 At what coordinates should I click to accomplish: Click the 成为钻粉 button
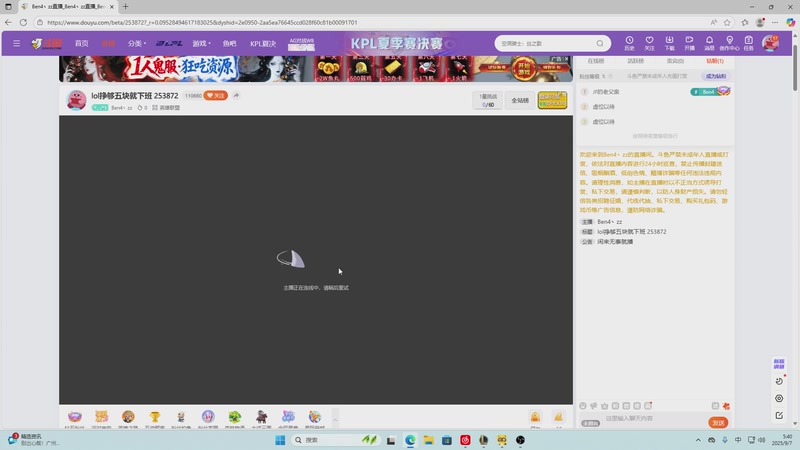pos(716,76)
